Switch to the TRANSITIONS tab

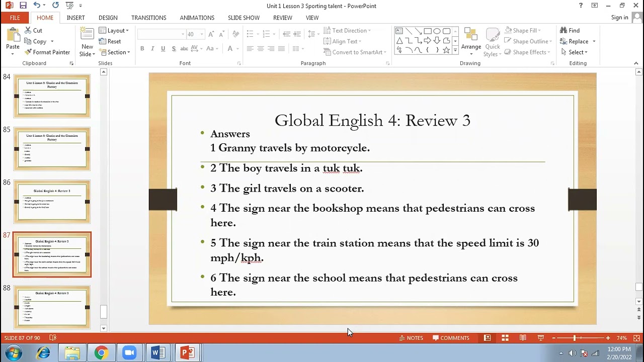149,18
